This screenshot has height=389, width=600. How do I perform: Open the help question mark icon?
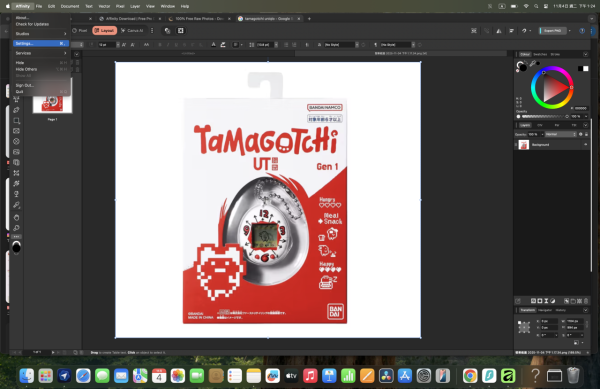point(582,31)
